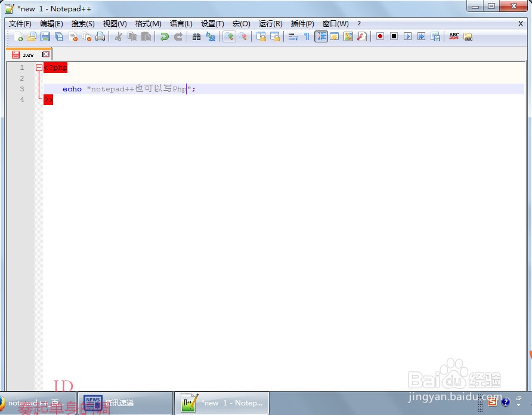The height and width of the screenshot is (415, 532).
Task: Click the Sogou S tray icon
Action: (x=492, y=402)
